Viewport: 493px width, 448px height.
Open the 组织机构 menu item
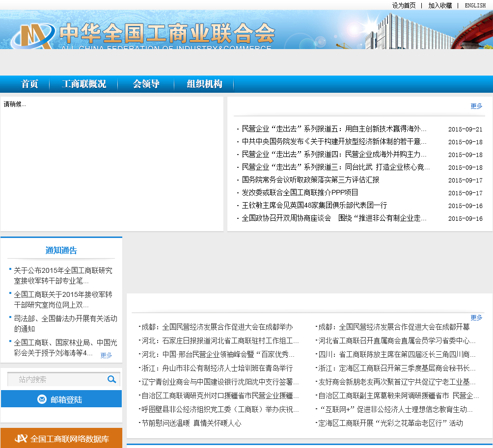[x=204, y=84]
